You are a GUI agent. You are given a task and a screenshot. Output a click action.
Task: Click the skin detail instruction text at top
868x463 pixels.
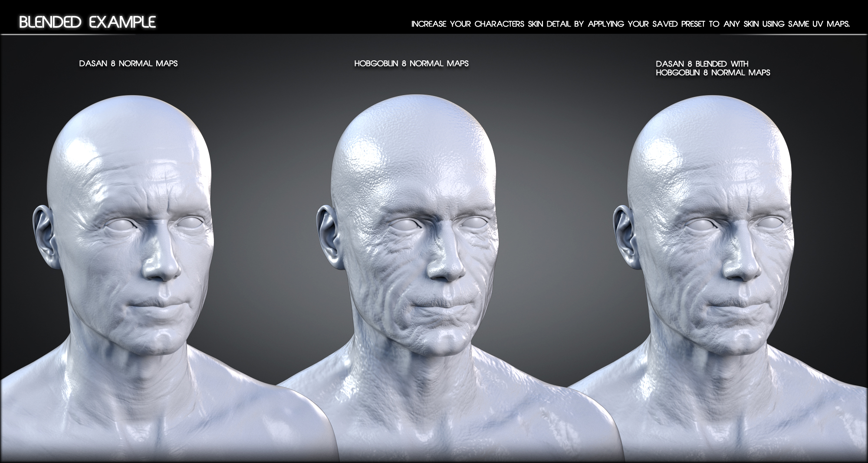pyautogui.click(x=634, y=25)
